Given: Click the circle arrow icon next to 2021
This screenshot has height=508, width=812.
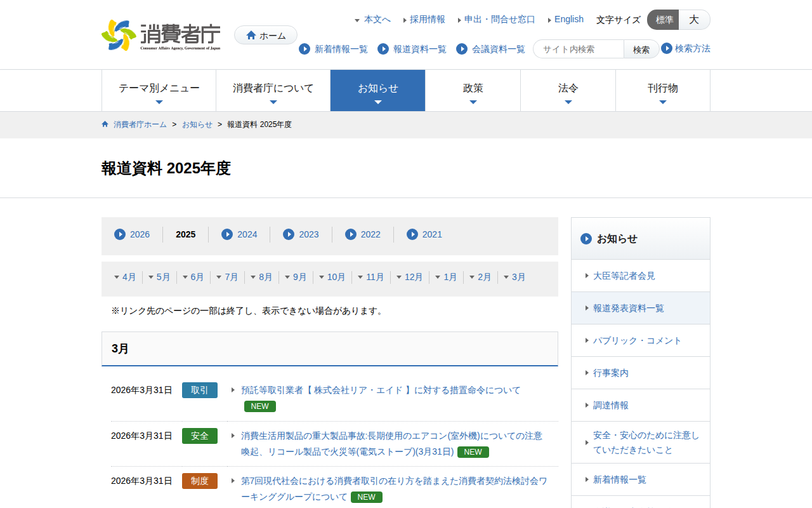Looking at the screenshot, I should 412,234.
